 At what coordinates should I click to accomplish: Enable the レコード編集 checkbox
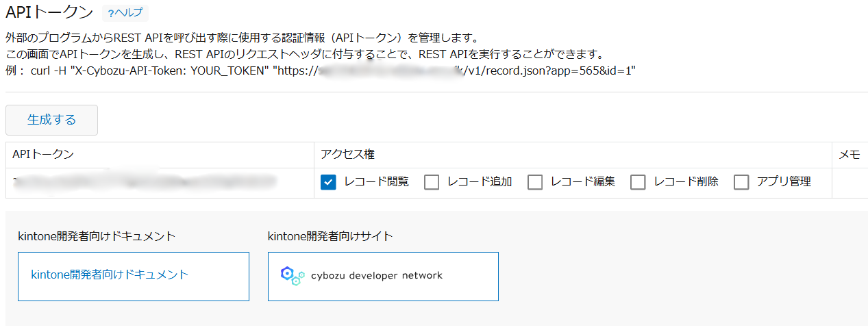tap(535, 182)
